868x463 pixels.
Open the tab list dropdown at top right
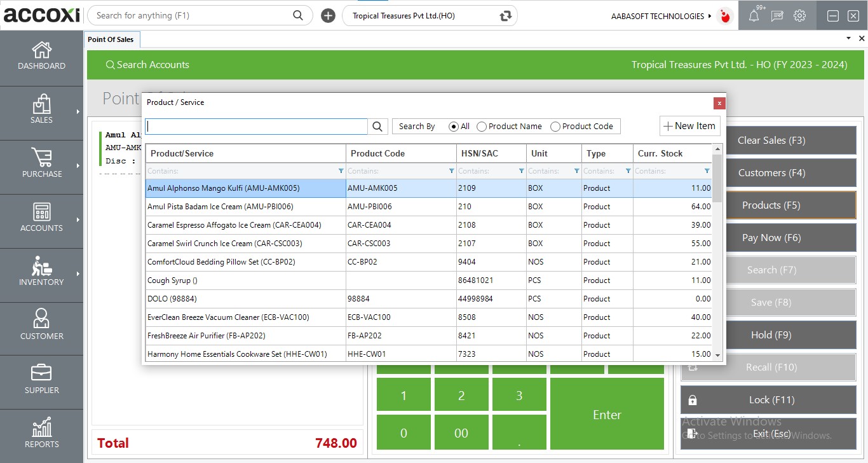click(x=848, y=38)
